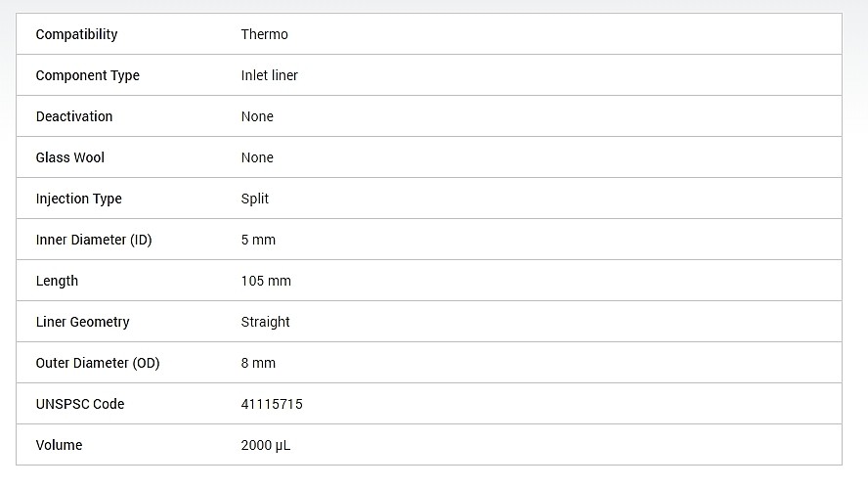
Task: Click the Deactivation row label
Action: point(74,116)
